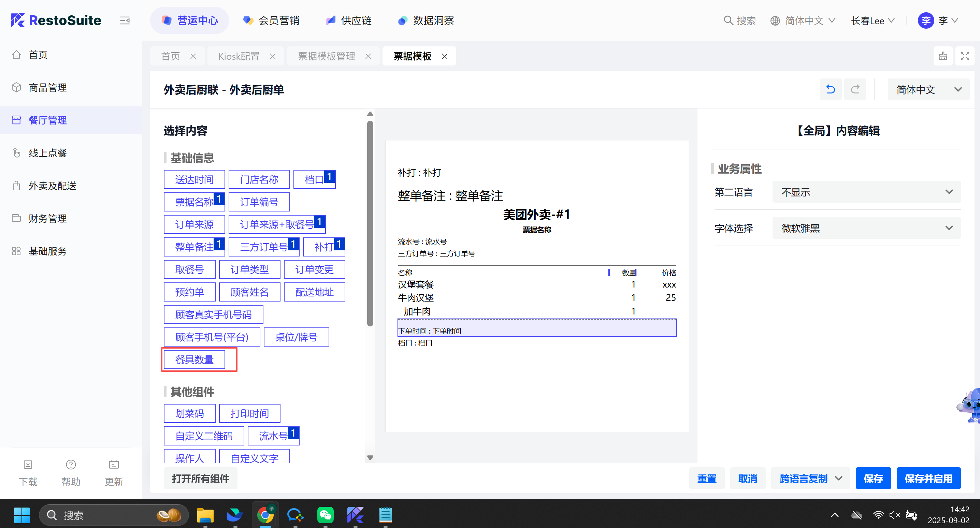Toggle the 打印时间 component

(x=249, y=413)
